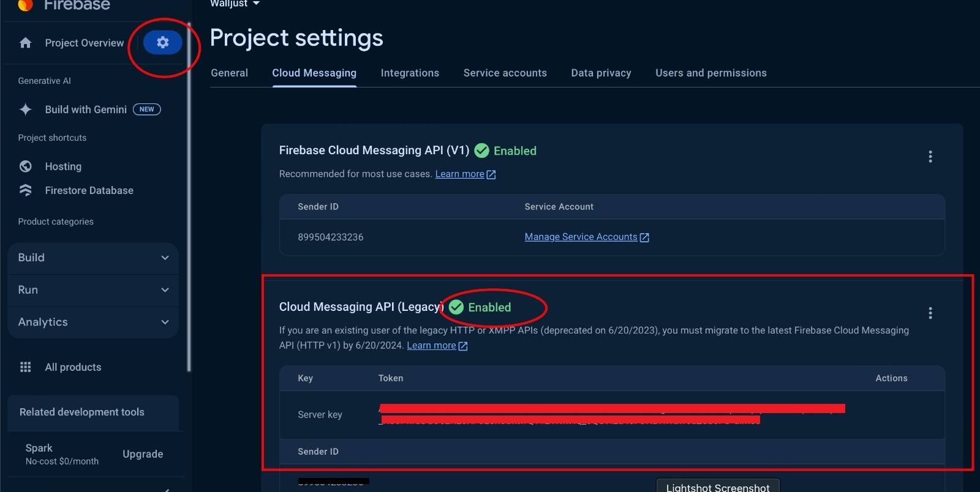Click the Actions column header
This screenshot has width=980, height=492.
tap(892, 378)
